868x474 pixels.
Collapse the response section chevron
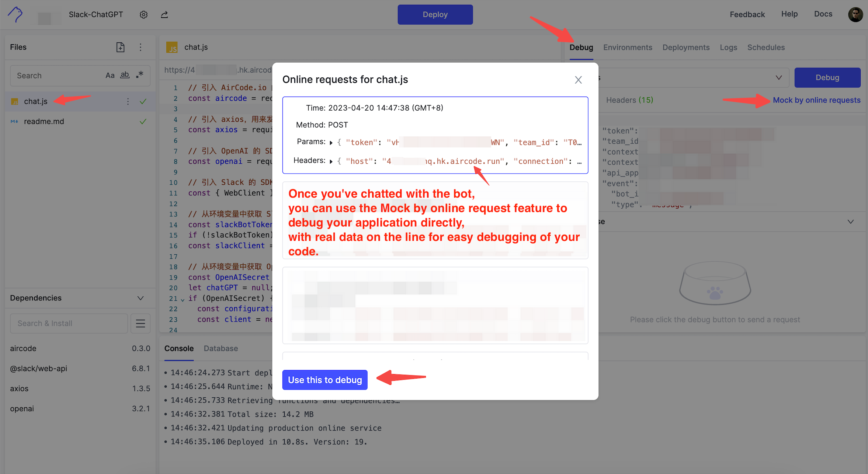click(850, 222)
